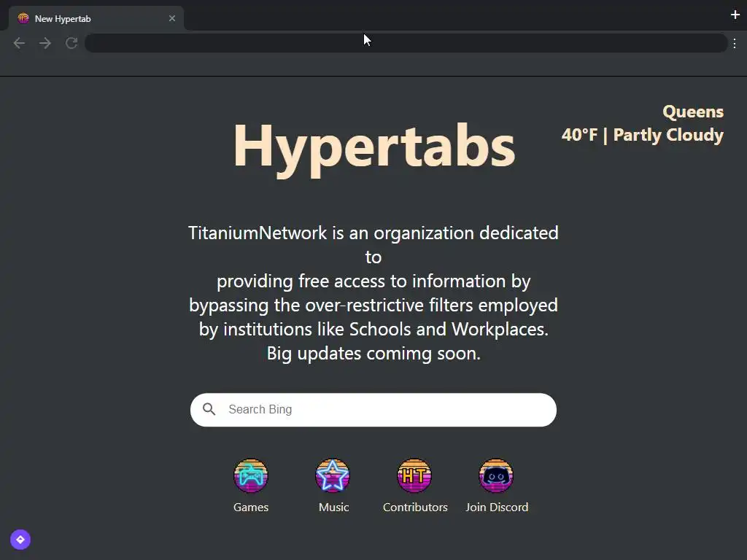Reload the page with refresh icon
747x560 pixels.
pos(71,43)
